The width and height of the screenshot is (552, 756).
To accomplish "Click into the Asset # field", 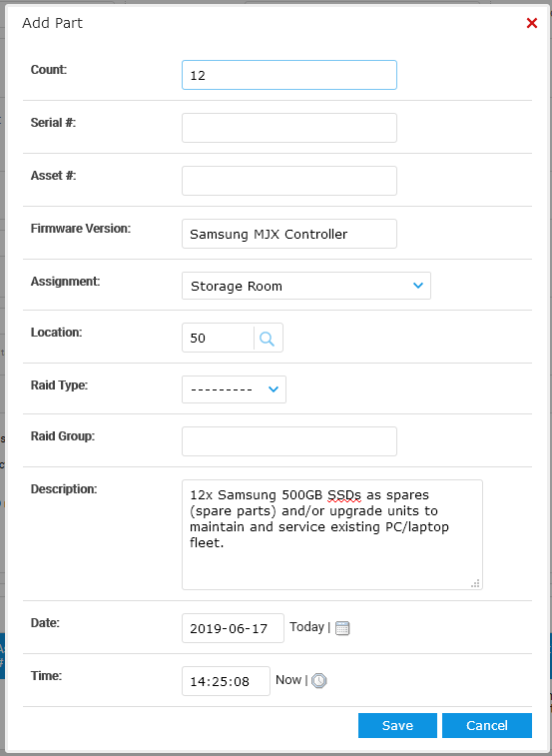I will 289,181.
